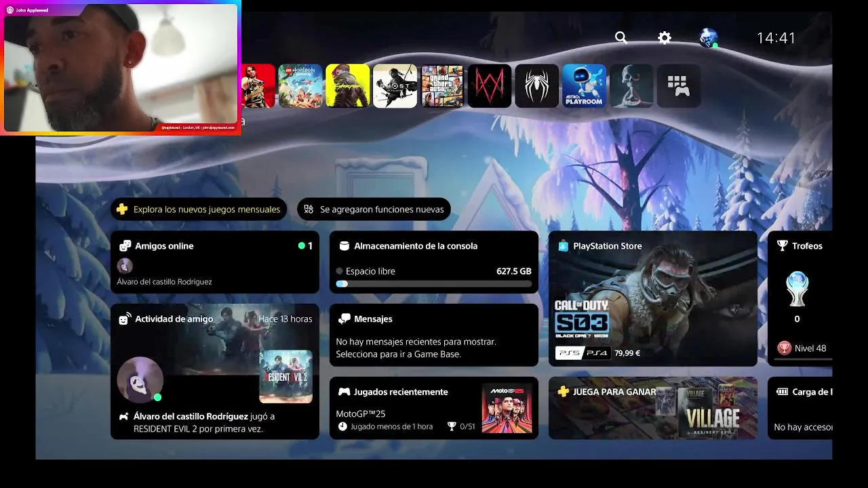Select the Astro's Playroom game tile
Viewport: 868px width, 488px height.
585,86
